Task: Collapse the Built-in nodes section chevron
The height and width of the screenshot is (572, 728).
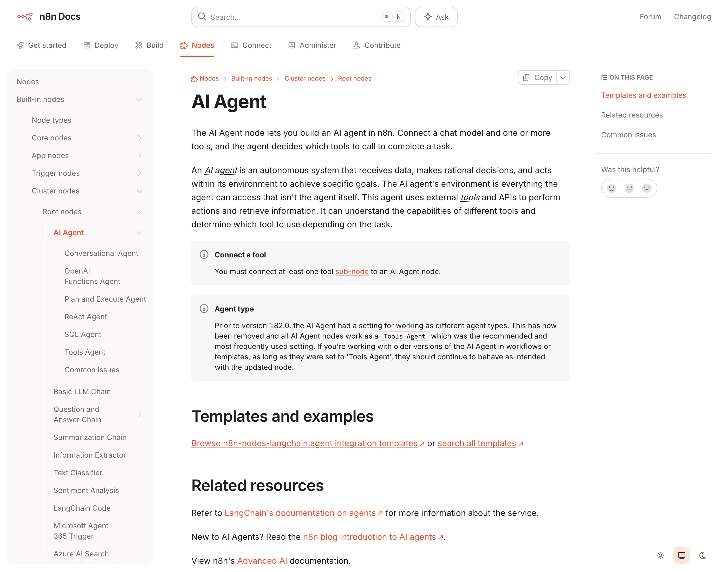Action: 140,100
